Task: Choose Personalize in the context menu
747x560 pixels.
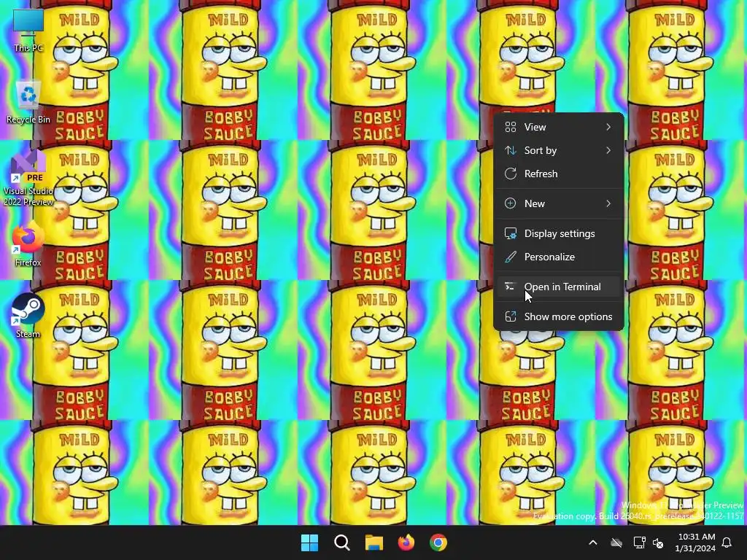Action: [558, 257]
